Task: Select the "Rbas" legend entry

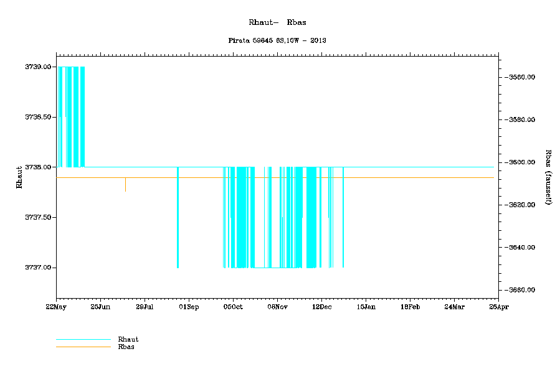Action: (x=126, y=347)
